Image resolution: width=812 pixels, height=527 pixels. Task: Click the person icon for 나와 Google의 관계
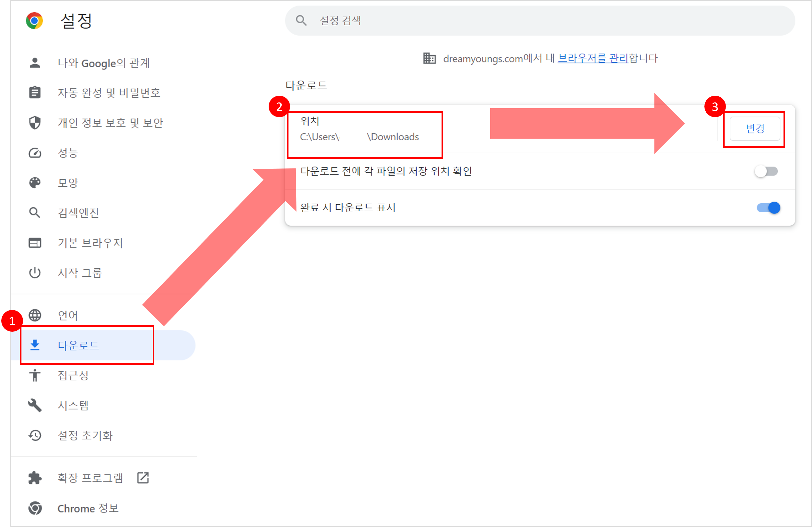(x=35, y=63)
